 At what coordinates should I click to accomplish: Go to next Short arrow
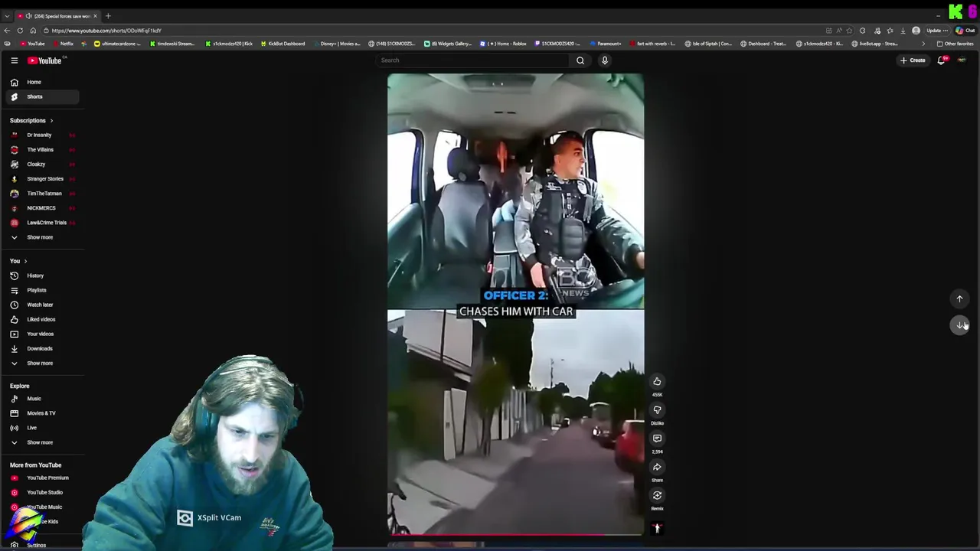959,325
